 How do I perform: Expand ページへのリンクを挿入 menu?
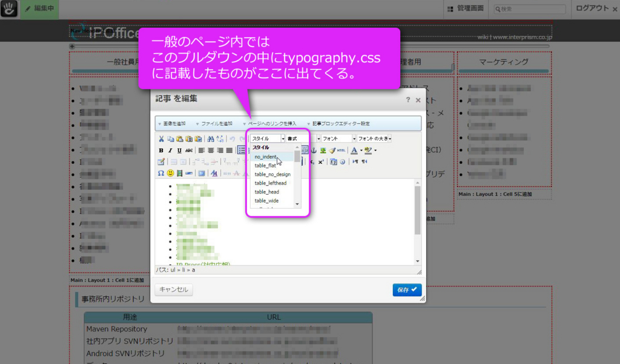(x=269, y=123)
